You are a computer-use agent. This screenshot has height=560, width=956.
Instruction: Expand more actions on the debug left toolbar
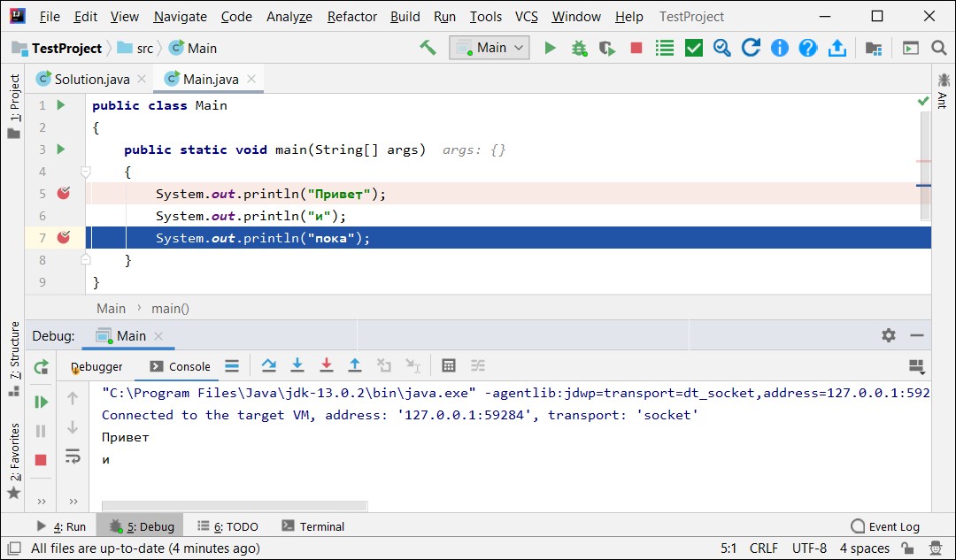point(42,502)
